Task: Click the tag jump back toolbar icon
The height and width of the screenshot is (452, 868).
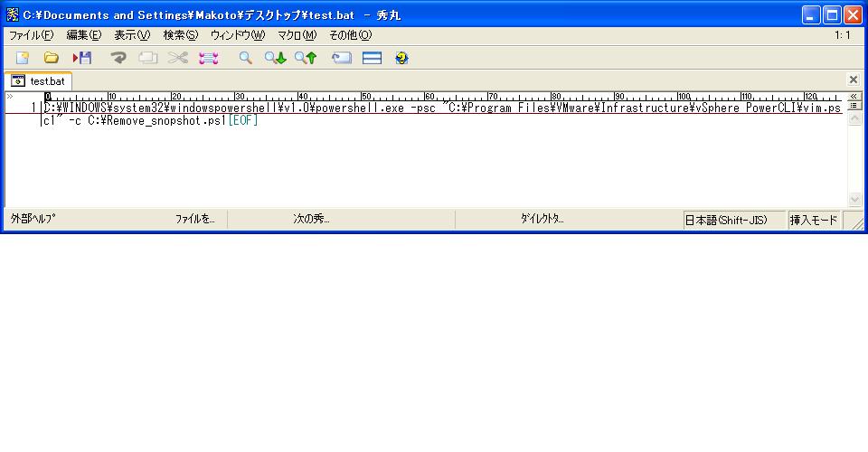Action: click(342, 58)
